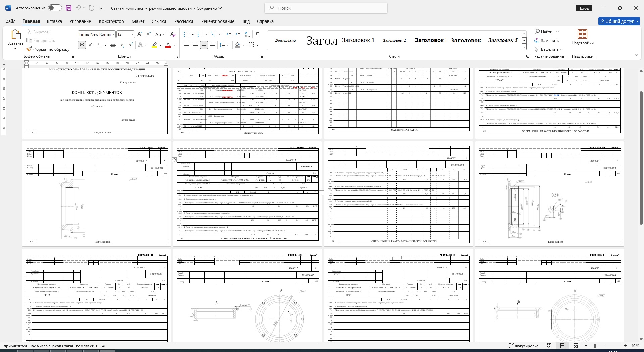This screenshot has height=352, width=644.
Task: Open bullets list dropdown arrow
Action: [193, 34]
